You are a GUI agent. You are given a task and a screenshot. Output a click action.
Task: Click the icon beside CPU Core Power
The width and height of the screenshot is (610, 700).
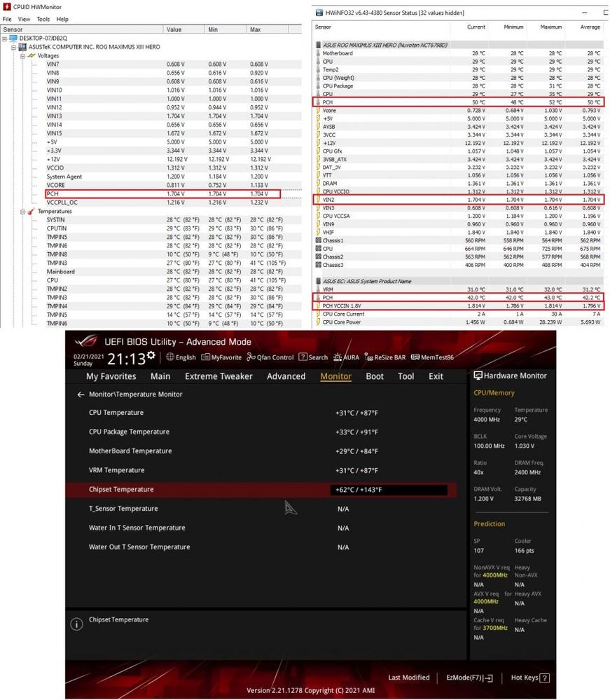pyautogui.click(x=318, y=322)
